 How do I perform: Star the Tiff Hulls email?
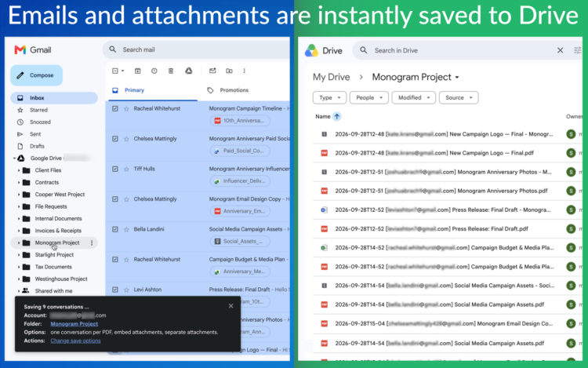coord(126,169)
